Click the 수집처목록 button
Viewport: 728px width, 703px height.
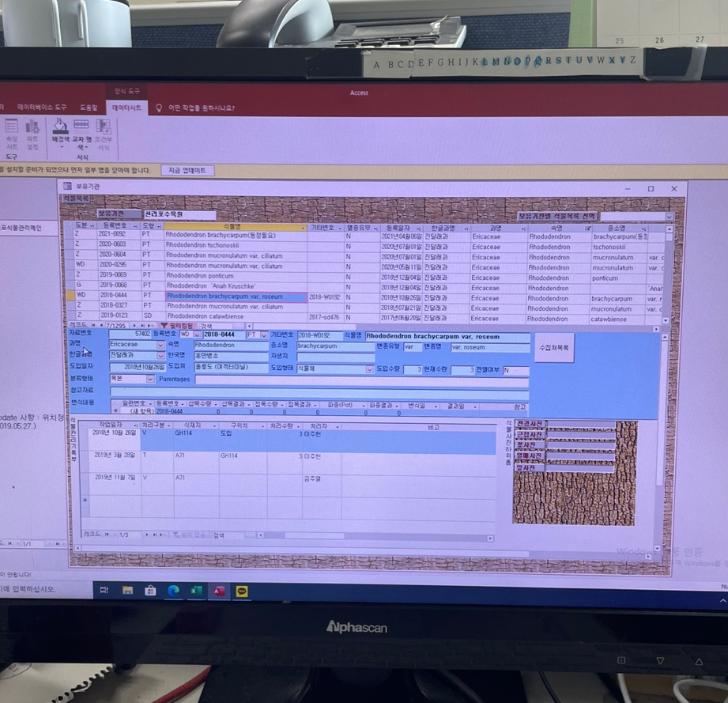pos(554,347)
